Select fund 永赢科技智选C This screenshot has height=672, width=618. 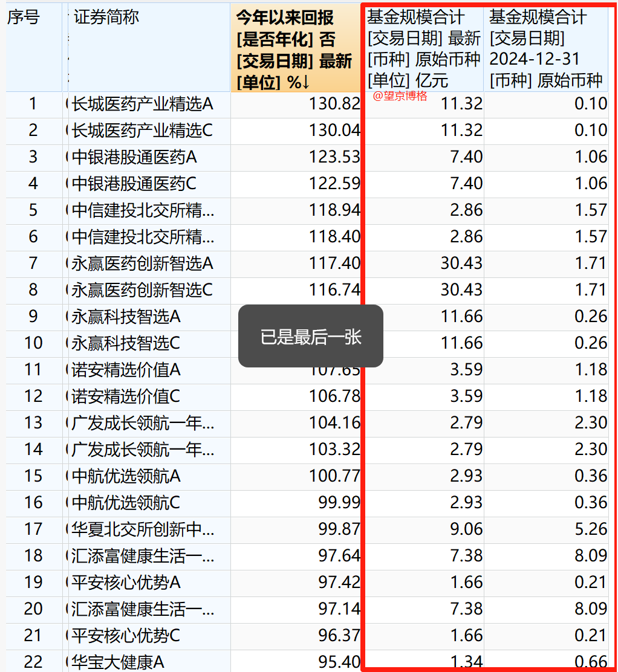tap(126, 343)
